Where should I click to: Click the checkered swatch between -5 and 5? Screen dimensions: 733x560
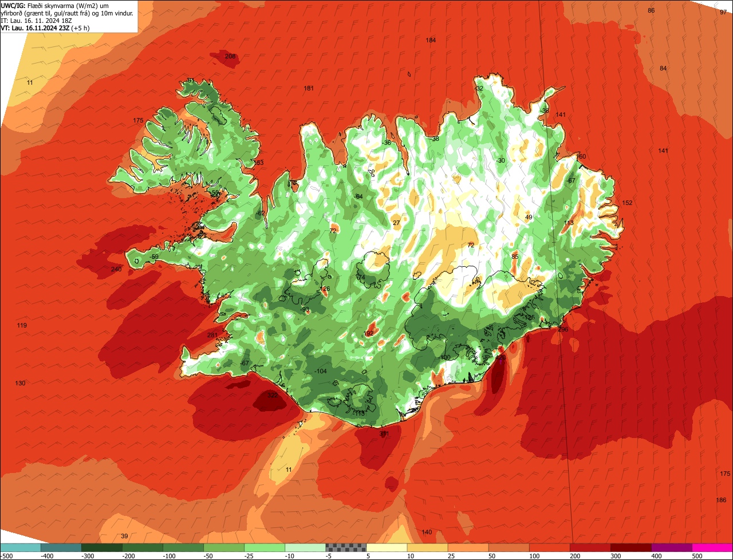(x=346, y=547)
